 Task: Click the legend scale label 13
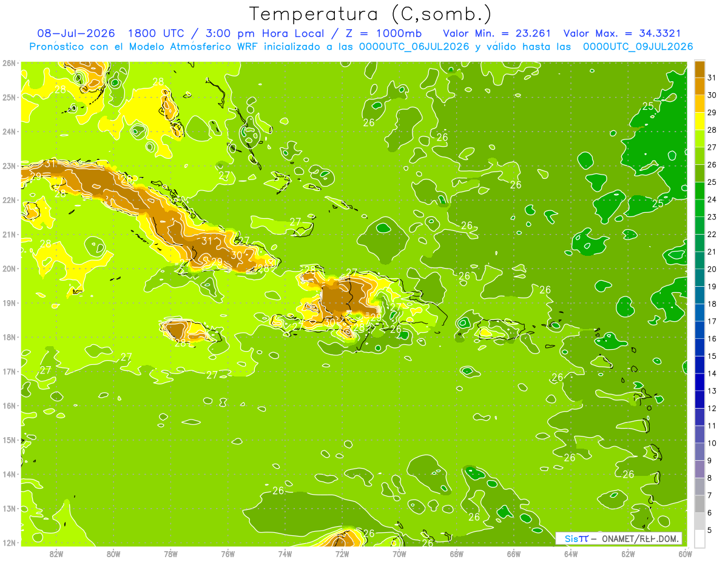(x=712, y=391)
